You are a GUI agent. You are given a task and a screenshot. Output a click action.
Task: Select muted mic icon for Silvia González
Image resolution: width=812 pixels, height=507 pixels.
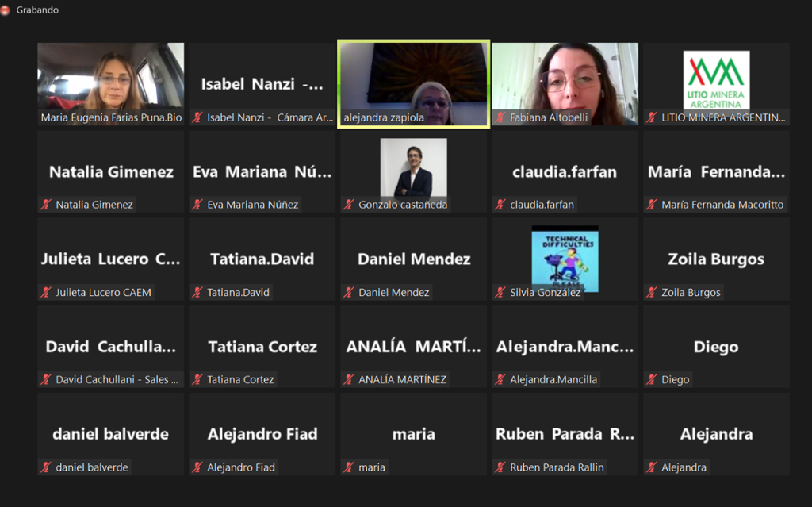500,292
